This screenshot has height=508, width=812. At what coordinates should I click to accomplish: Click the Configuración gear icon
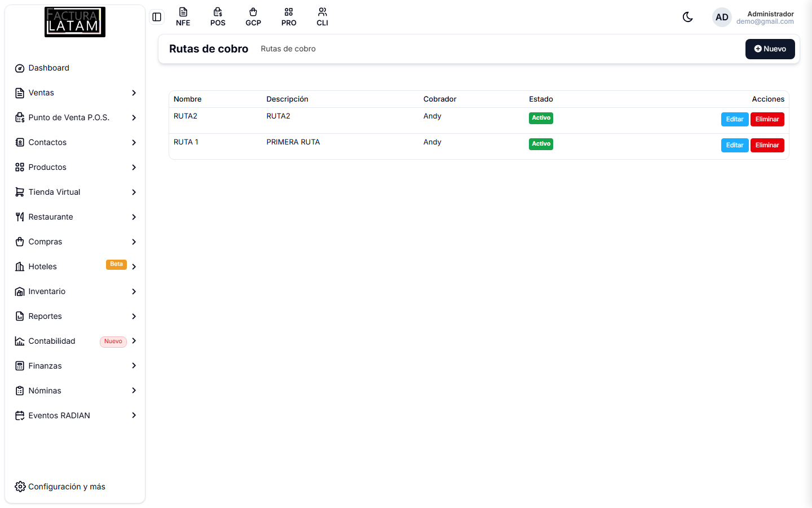20,487
